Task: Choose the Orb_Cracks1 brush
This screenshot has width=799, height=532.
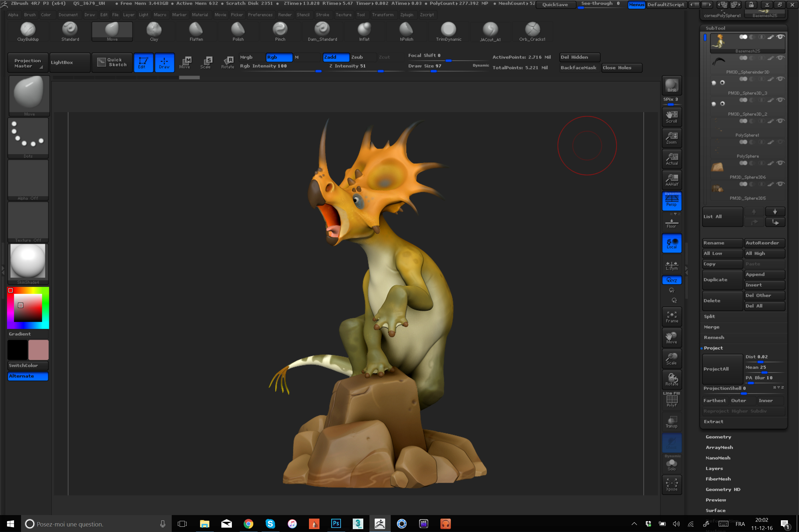Action: pos(532,32)
